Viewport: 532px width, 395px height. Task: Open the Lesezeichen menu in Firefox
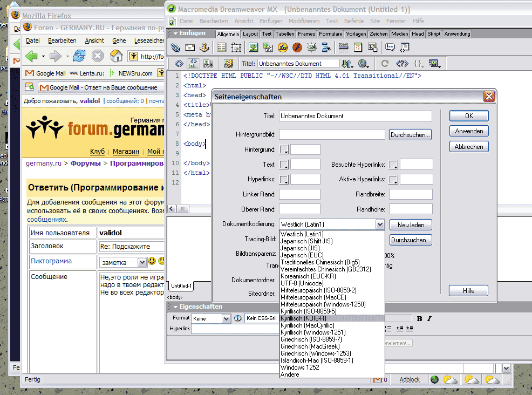tap(149, 40)
